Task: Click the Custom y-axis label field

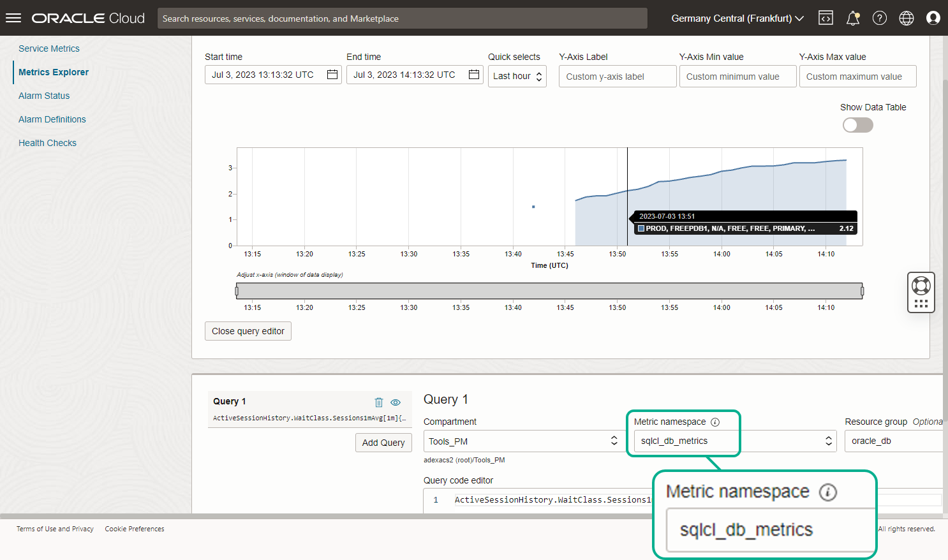Action: point(618,77)
